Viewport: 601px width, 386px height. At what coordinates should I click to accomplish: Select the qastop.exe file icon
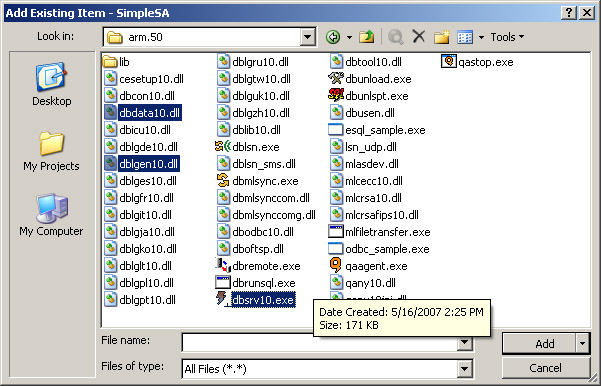tap(448, 62)
